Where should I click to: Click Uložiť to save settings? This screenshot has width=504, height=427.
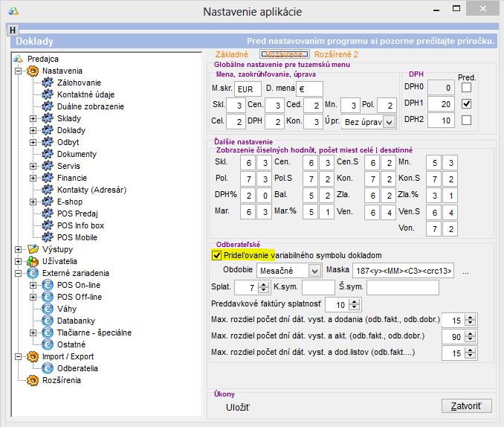pos(238,407)
